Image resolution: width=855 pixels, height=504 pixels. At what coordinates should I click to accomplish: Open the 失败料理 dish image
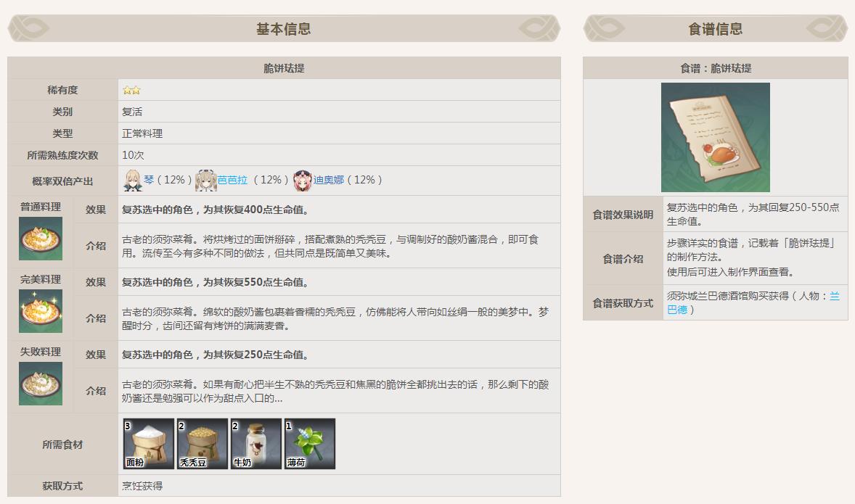pyautogui.click(x=41, y=384)
